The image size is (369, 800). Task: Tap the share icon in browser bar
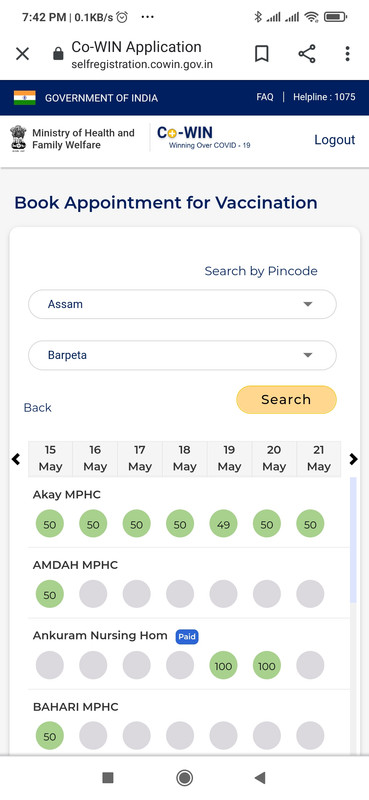[306, 54]
